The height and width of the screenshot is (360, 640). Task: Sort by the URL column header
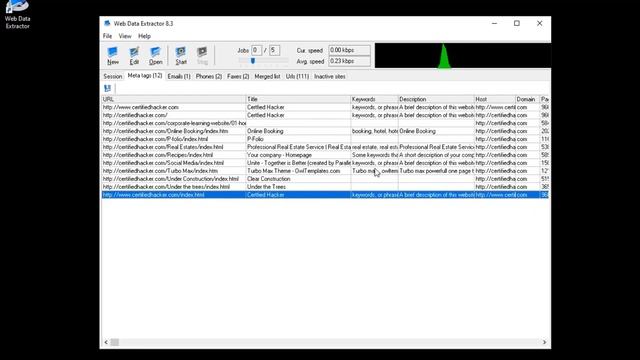[x=173, y=99]
